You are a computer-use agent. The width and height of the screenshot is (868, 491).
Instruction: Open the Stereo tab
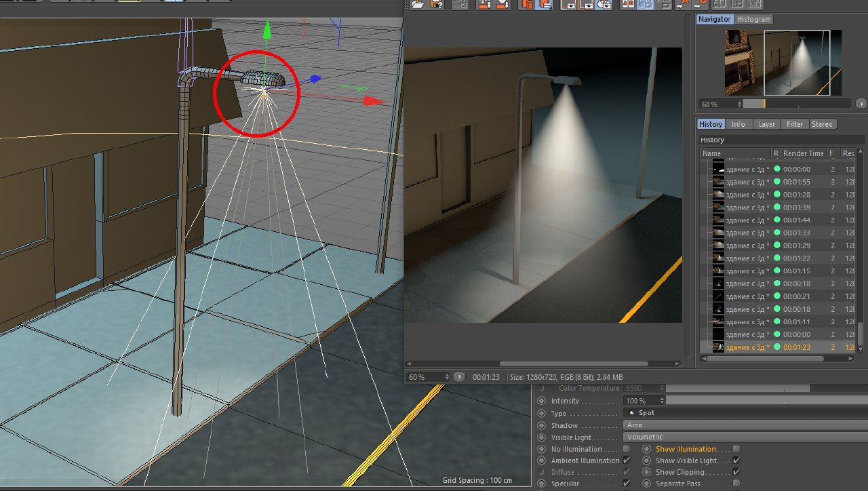[x=822, y=124]
